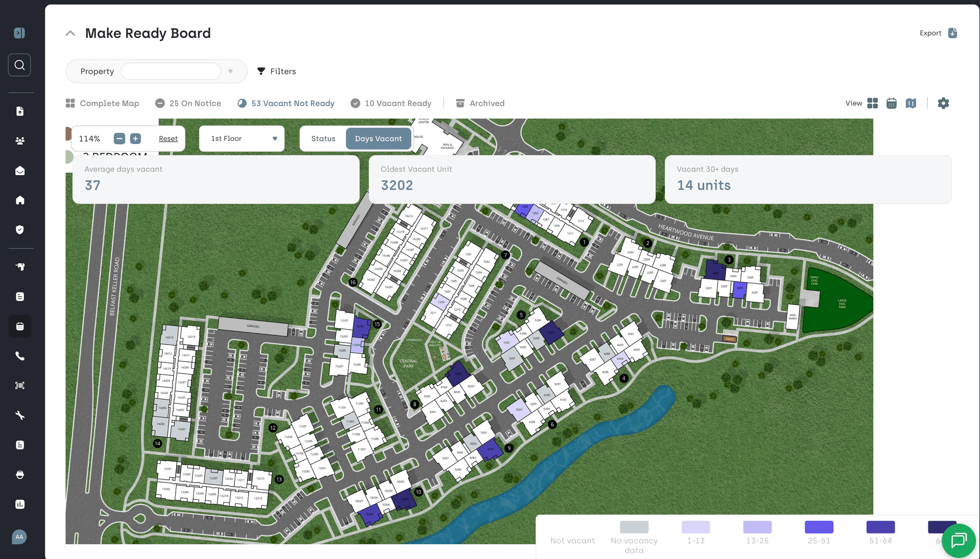
Task: Open the paint roller icon in sidebar
Action: point(20,267)
